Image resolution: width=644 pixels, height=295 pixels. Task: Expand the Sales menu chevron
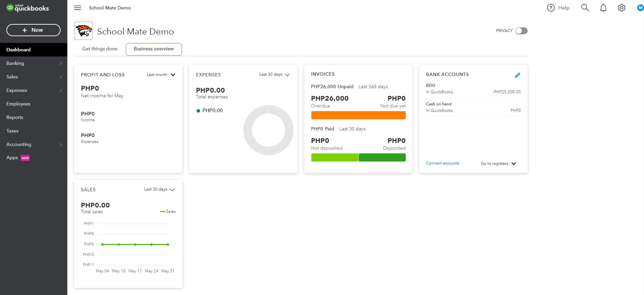[x=61, y=77]
